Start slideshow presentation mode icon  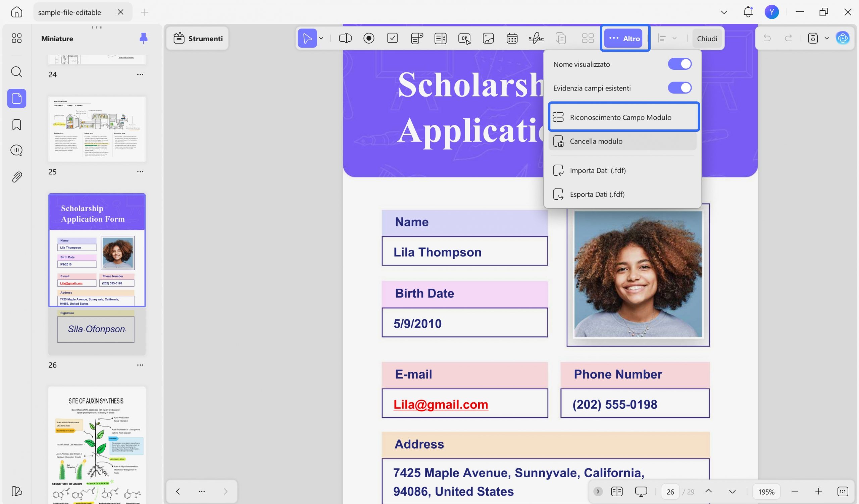pyautogui.click(x=641, y=491)
